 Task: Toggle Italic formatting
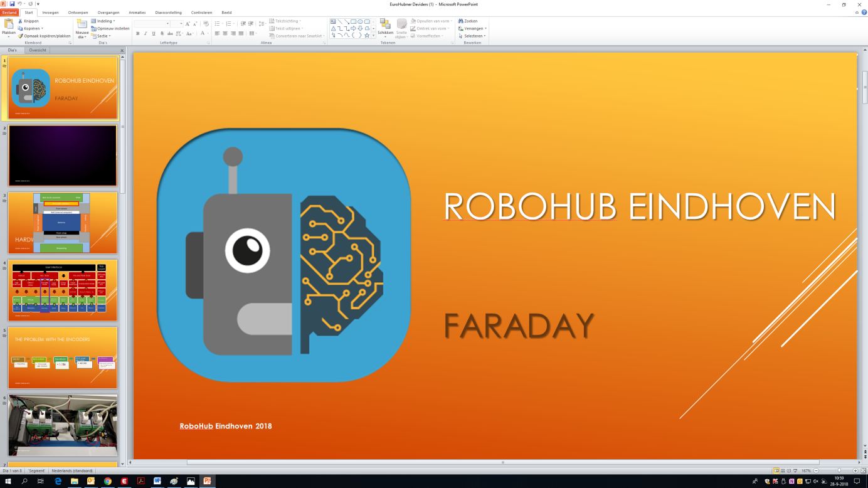coord(146,33)
